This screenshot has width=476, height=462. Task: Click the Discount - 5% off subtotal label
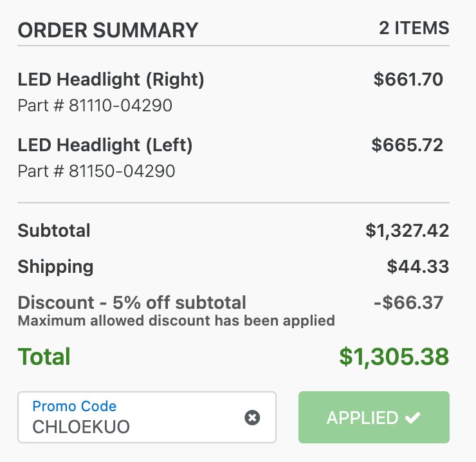pos(132,302)
